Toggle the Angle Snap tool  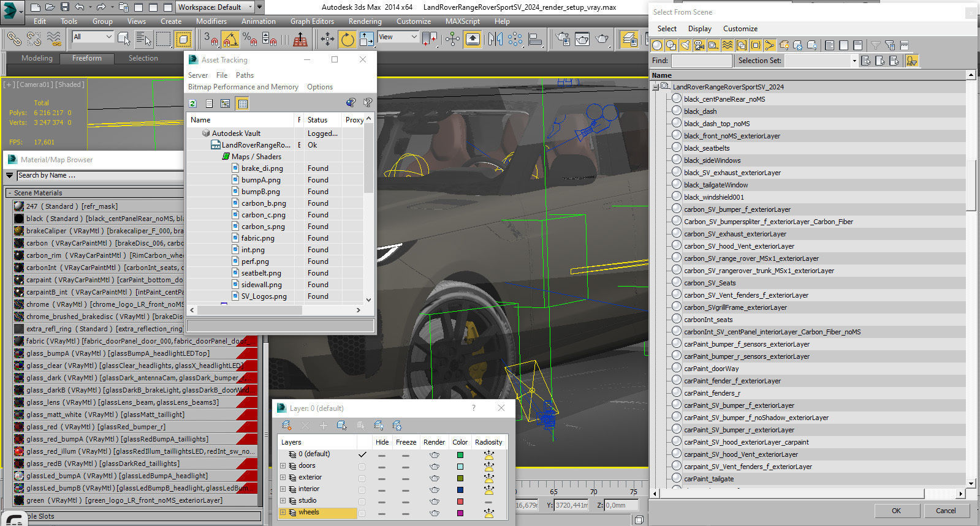click(x=230, y=39)
